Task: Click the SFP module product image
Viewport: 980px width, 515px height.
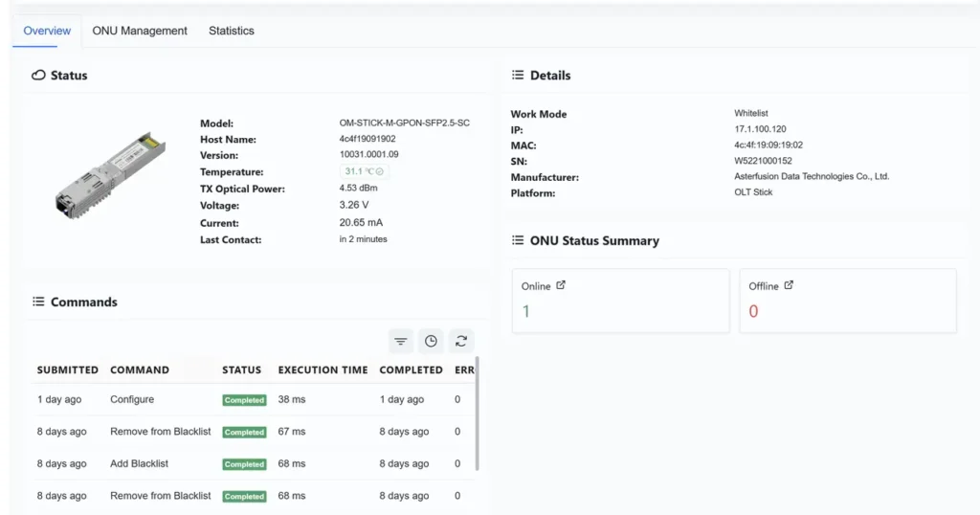Action: [110, 175]
